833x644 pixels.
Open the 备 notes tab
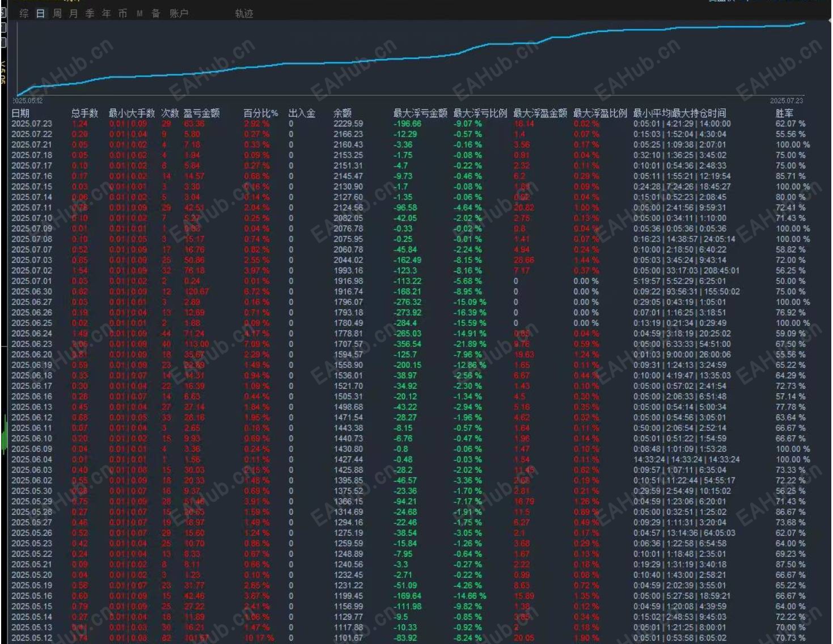click(x=155, y=14)
